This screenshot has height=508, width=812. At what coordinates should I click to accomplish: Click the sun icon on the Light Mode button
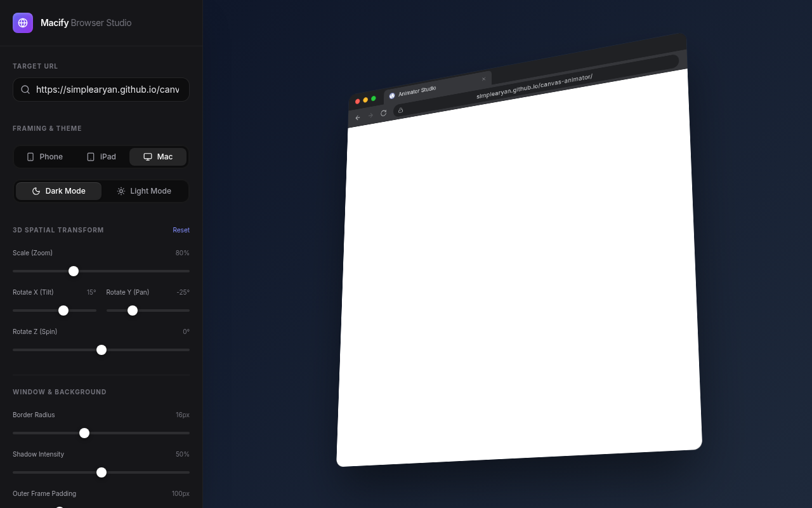point(121,190)
